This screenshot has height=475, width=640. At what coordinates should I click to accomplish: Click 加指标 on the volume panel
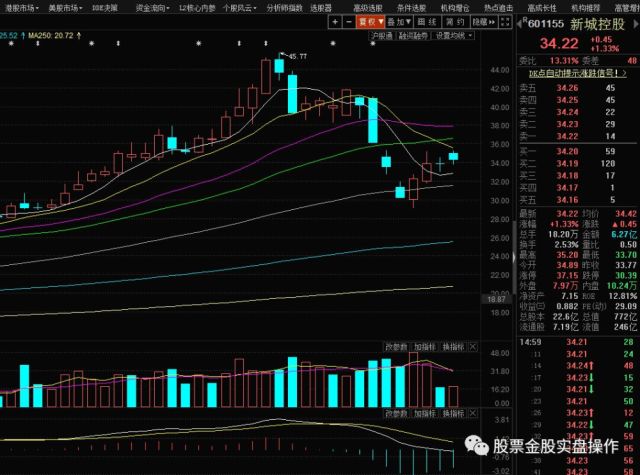coord(424,347)
